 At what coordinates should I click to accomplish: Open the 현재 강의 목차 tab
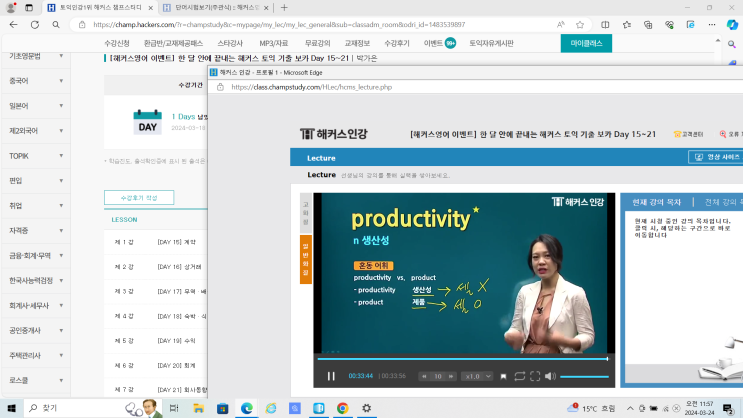point(656,202)
